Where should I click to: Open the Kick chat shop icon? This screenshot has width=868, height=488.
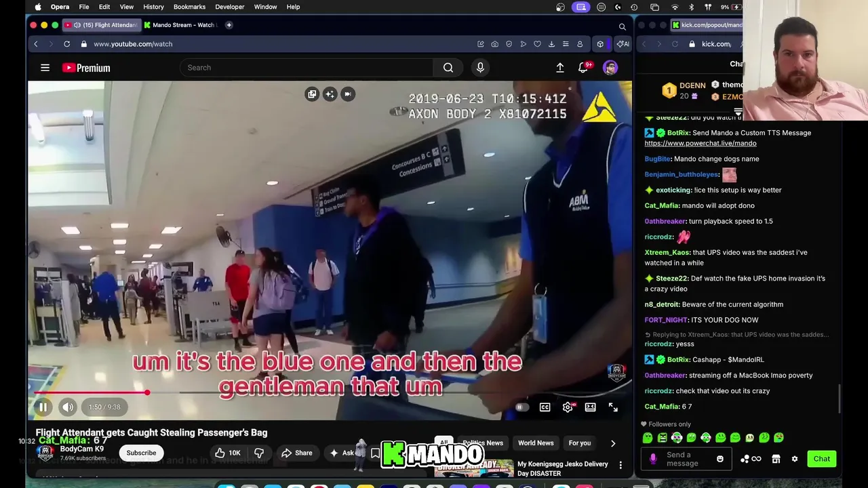pos(776,459)
